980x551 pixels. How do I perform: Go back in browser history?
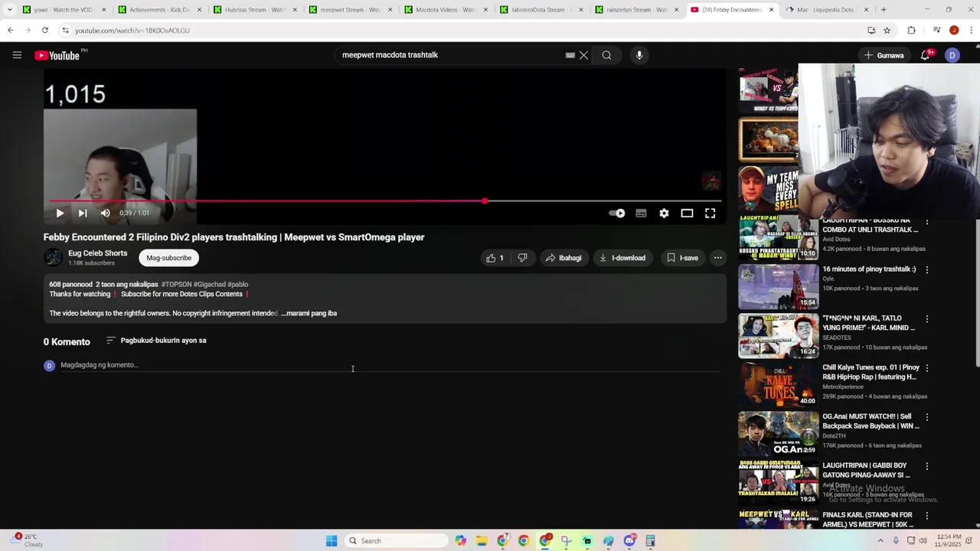11,31
